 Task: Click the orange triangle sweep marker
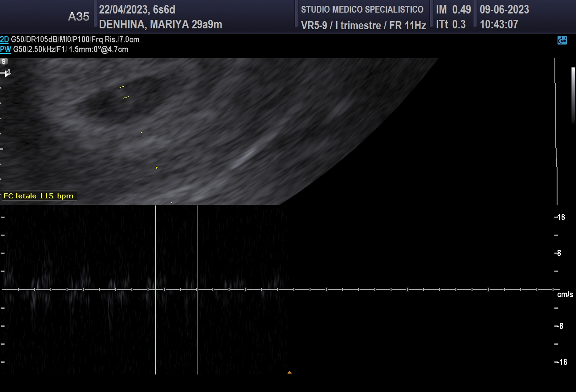coord(289,372)
